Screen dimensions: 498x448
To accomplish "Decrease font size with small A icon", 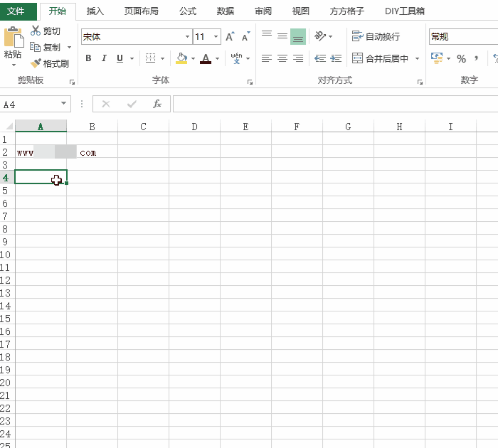I will (x=245, y=37).
